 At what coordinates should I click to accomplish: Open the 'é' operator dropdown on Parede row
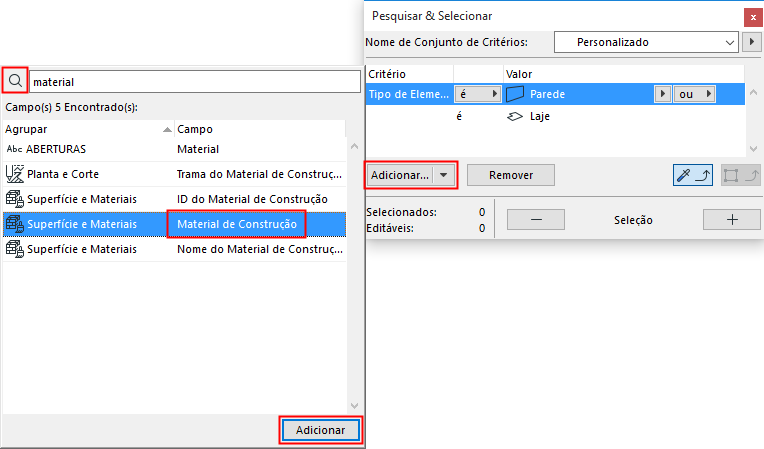click(475, 94)
